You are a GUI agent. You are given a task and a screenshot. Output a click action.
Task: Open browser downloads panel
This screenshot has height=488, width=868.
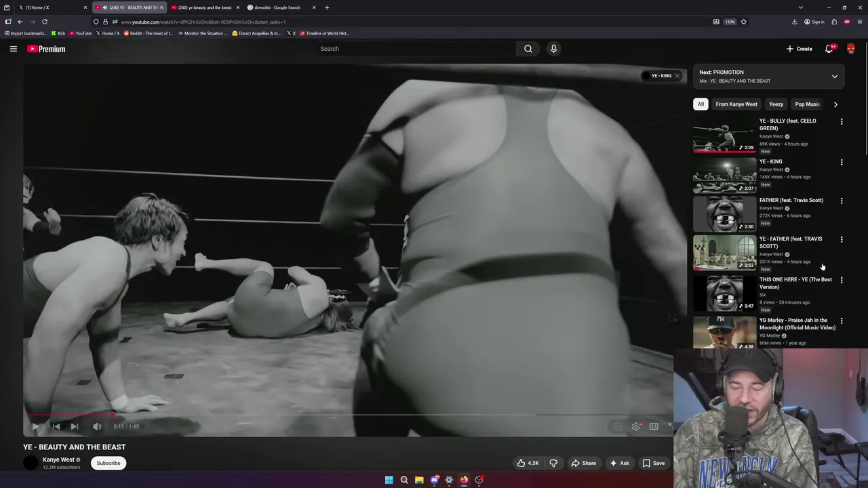(x=794, y=22)
